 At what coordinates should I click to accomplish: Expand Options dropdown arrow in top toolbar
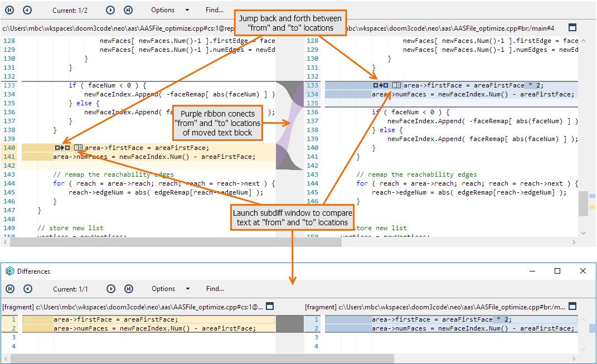(187, 10)
